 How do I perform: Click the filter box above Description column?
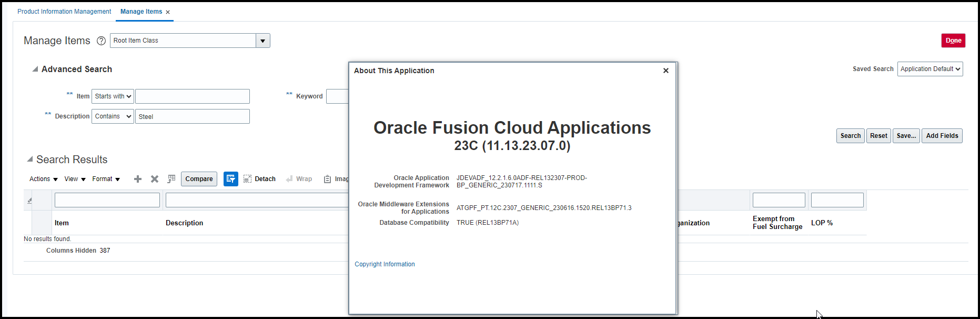tap(257, 200)
